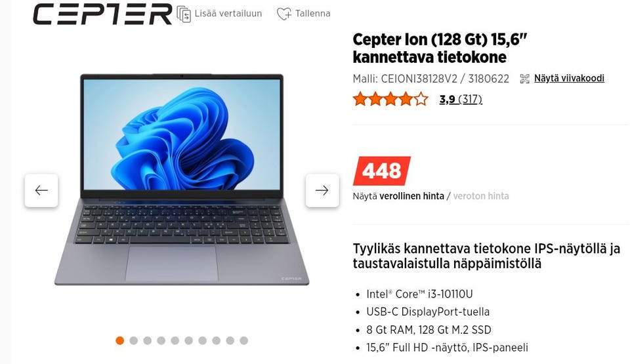Advance to the next product image arrow
This screenshot has height=364, width=630.
(322, 190)
